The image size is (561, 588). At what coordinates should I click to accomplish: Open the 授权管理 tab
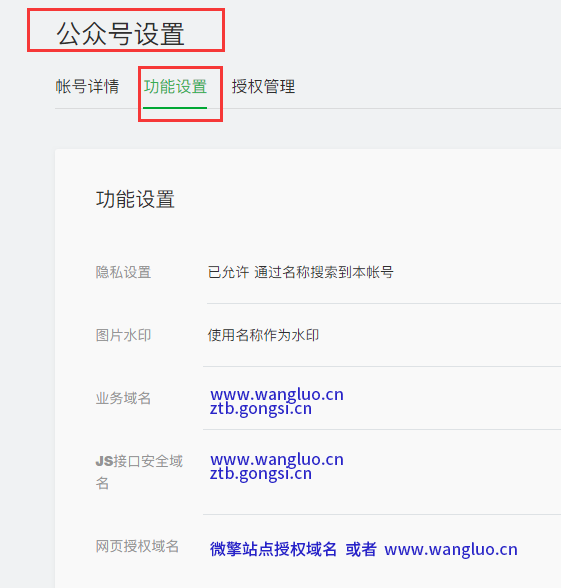pos(263,87)
